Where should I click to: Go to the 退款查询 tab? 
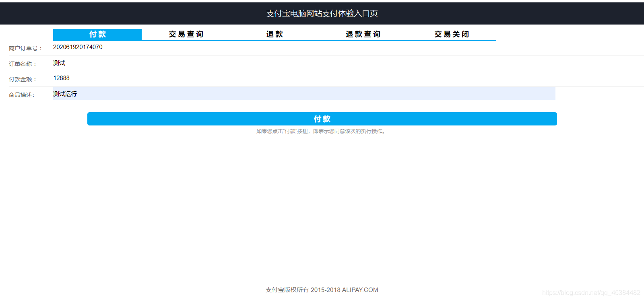click(363, 35)
